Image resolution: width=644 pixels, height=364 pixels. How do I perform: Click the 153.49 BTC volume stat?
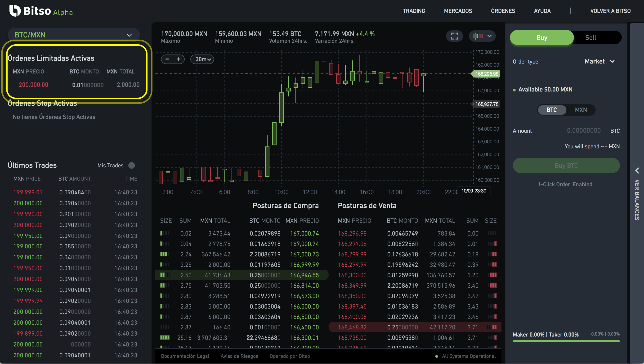click(x=288, y=37)
